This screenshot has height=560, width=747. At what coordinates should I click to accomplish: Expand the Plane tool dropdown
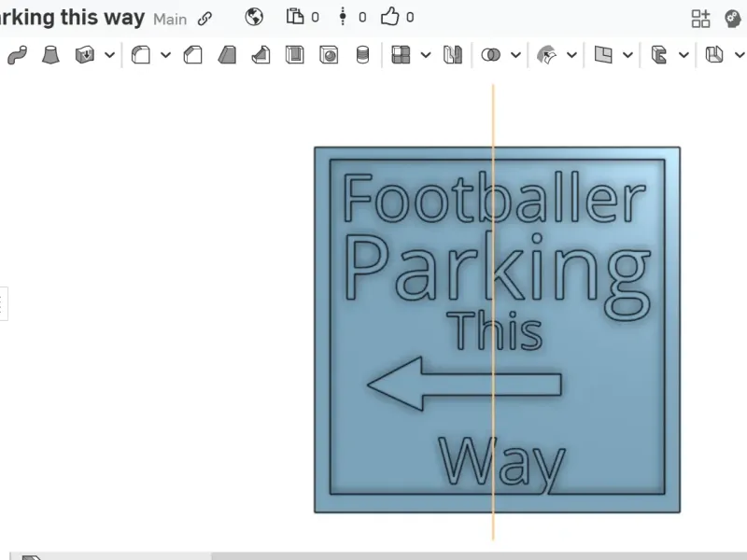(x=627, y=55)
